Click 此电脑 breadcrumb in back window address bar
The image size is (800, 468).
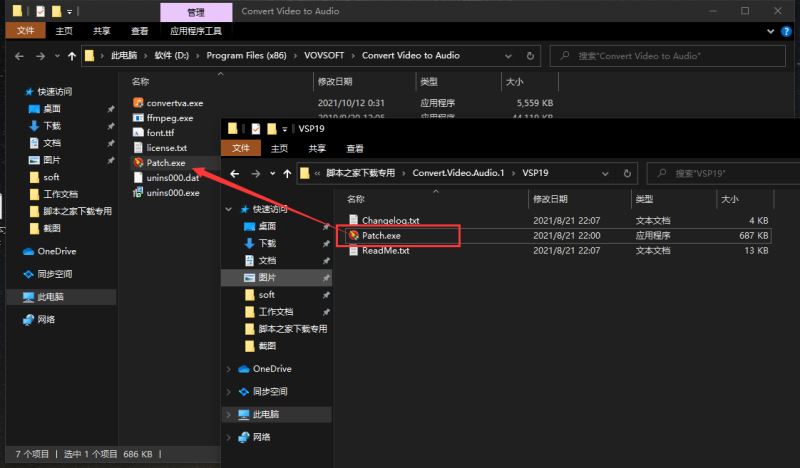[124, 56]
